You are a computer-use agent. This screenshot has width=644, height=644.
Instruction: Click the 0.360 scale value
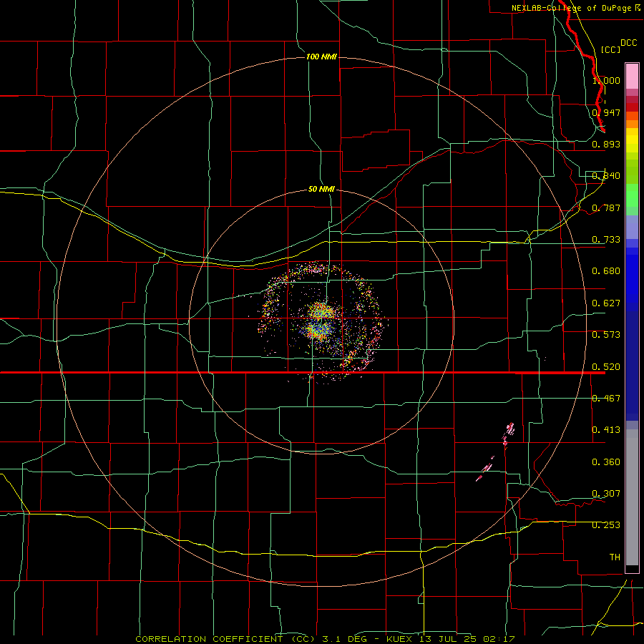[606, 462]
